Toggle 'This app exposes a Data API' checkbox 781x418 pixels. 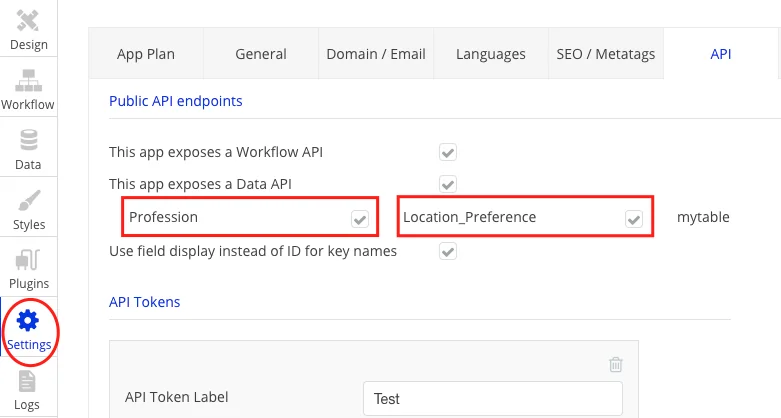coord(448,184)
